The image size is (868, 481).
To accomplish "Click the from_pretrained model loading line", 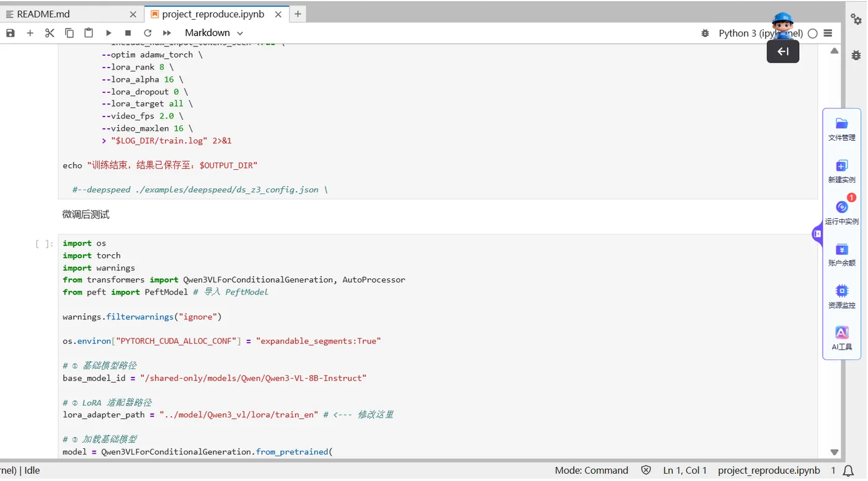I will (x=198, y=452).
